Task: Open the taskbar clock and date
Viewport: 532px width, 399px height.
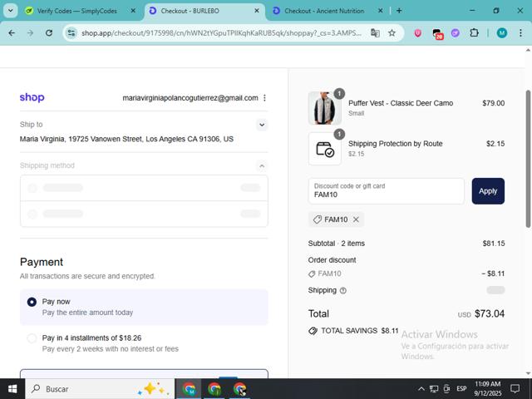Action: coord(488,389)
